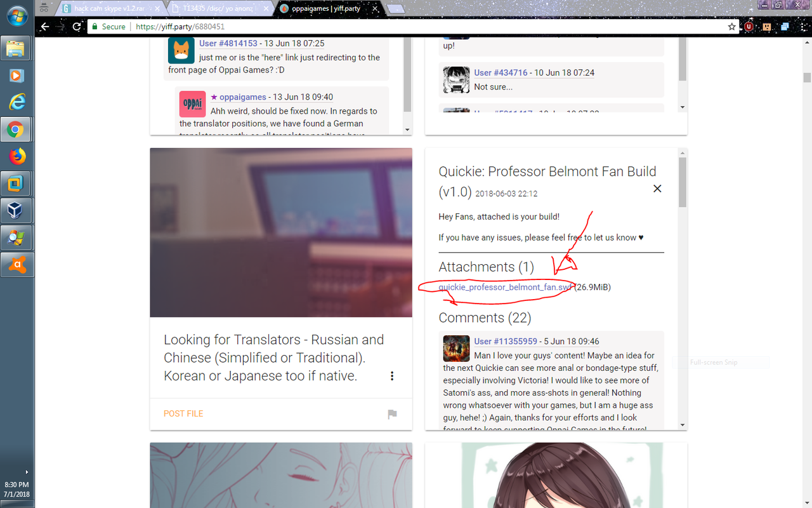Open POST FILE link
The height and width of the screenshot is (508, 812).
tap(183, 413)
